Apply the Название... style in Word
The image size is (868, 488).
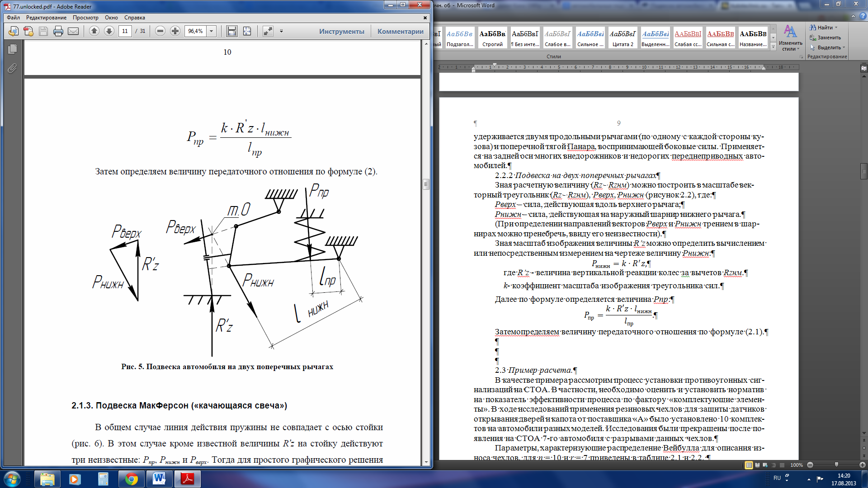coord(753,38)
